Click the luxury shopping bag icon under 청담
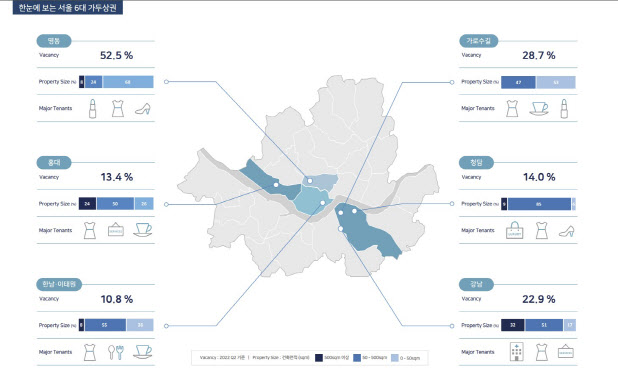618x373 pixels. point(514,230)
